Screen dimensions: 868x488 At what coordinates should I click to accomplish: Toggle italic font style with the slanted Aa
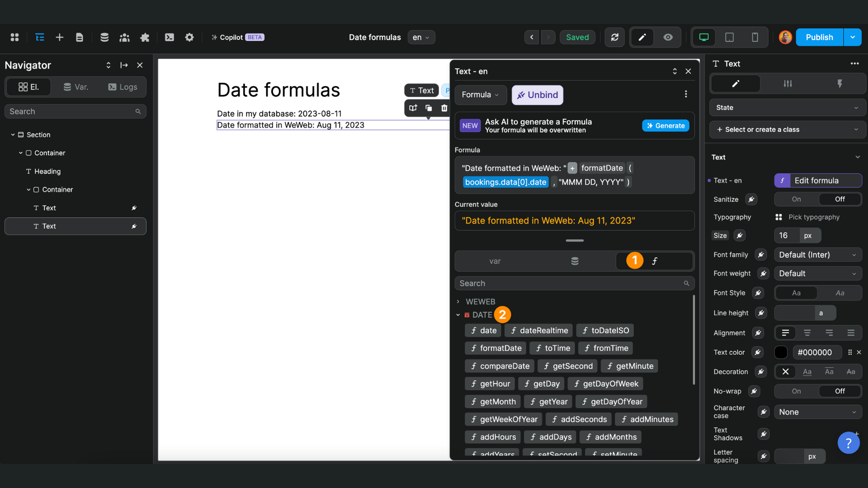click(840, 293)
